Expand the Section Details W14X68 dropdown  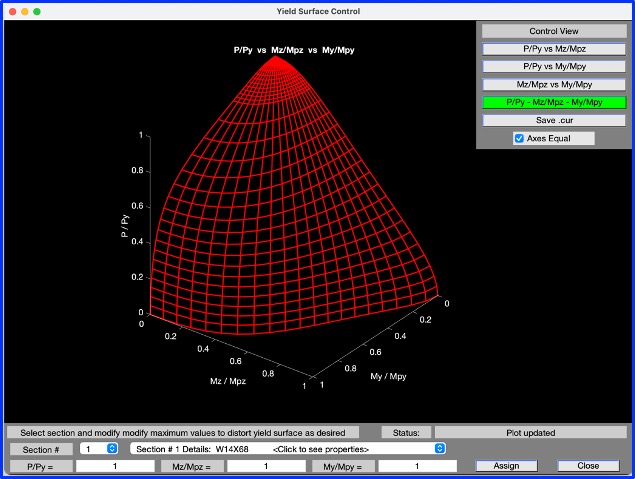coord(288,449)
